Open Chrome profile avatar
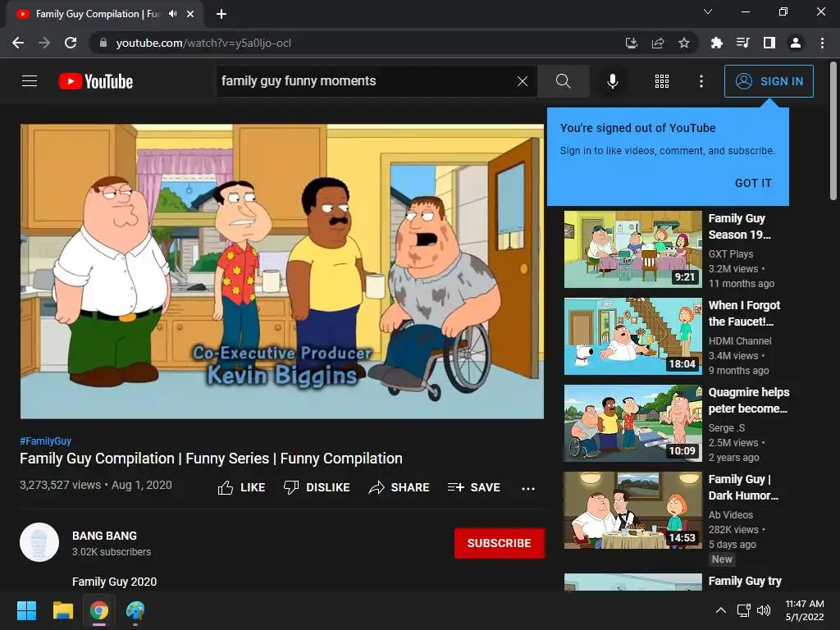Viewport: 840px width, 630px height. 796,43
